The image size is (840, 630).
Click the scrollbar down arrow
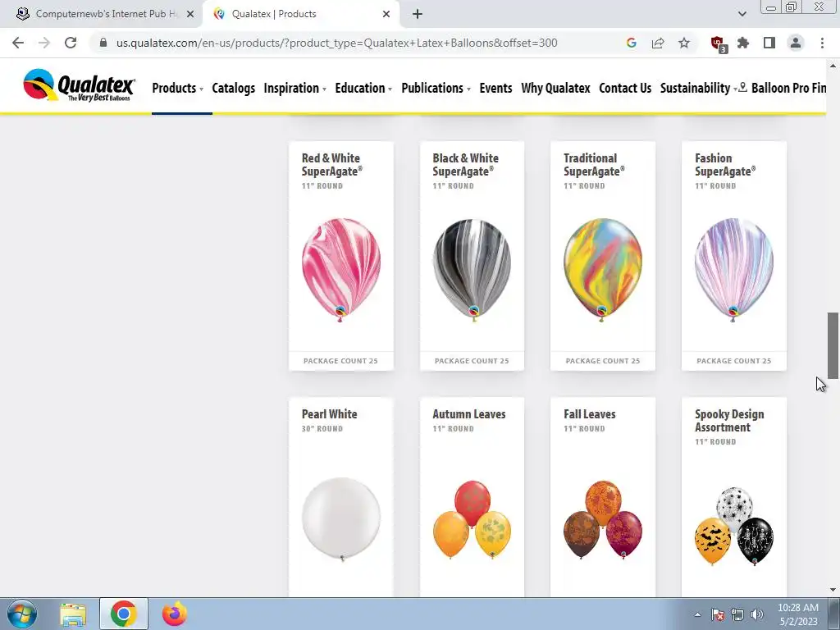pos(833,591)
